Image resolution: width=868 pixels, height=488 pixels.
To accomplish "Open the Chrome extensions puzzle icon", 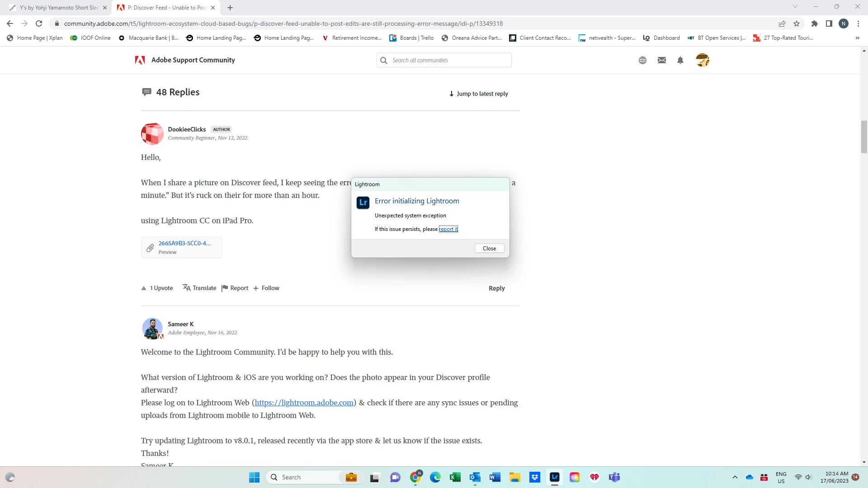I will tap(815, 23).
